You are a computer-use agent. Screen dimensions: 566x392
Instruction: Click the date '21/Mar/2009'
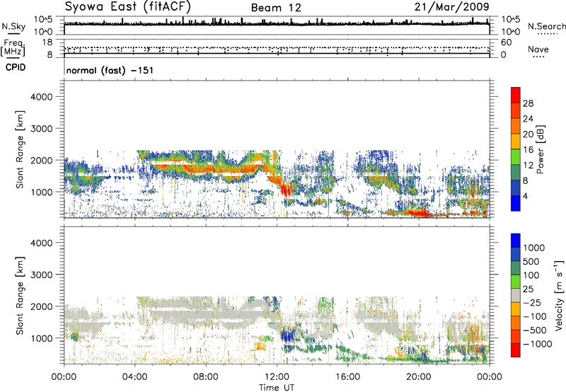451,7
